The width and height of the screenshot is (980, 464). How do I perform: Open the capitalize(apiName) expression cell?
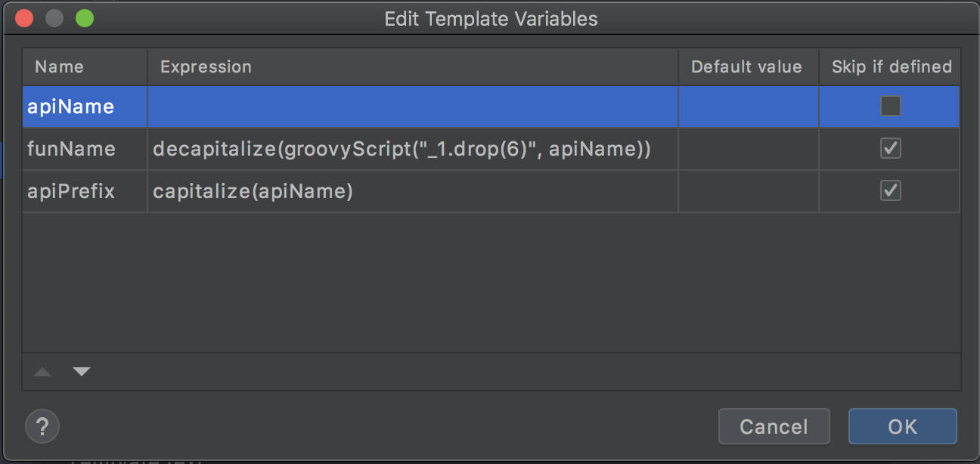pyautogui.click(x=413, y=191)
